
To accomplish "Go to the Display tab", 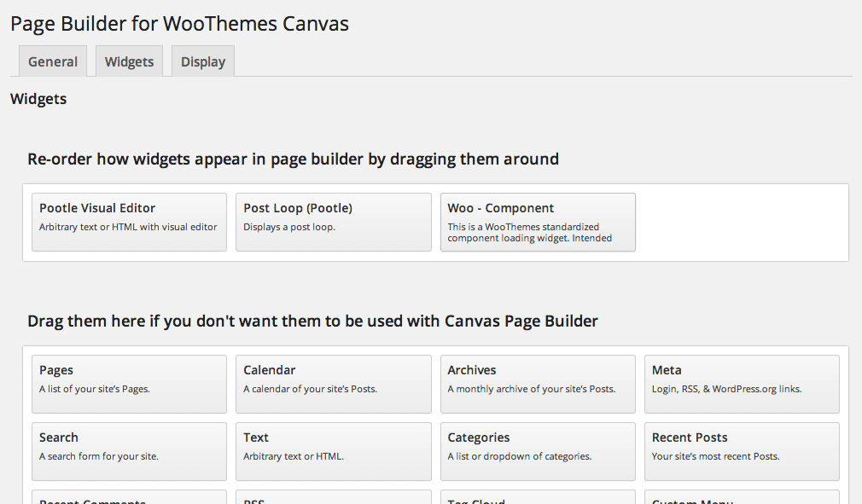I will click(203, 61).
